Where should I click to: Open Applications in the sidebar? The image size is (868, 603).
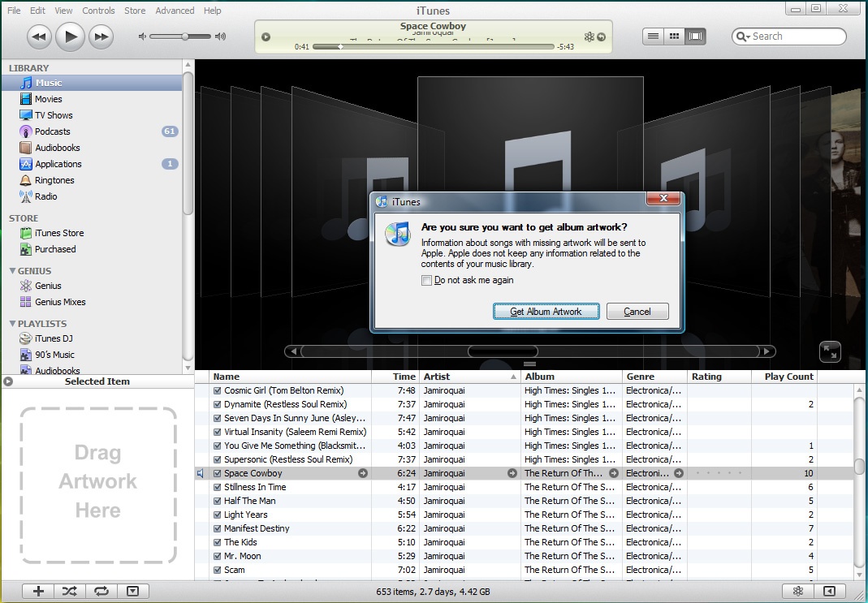pos(92,164)
